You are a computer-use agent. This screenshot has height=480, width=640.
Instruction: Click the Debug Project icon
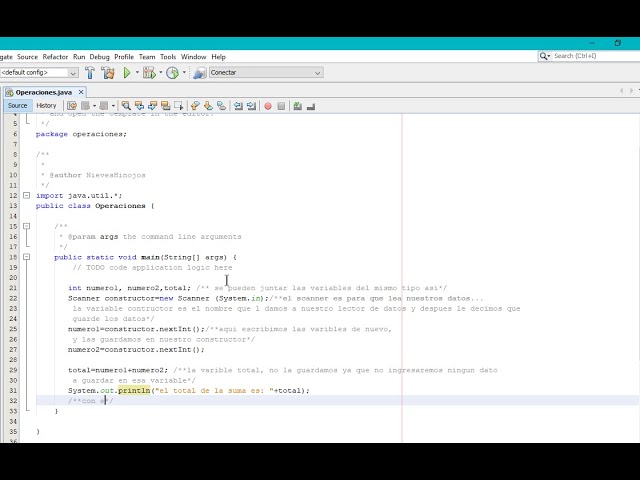[148, 73]
